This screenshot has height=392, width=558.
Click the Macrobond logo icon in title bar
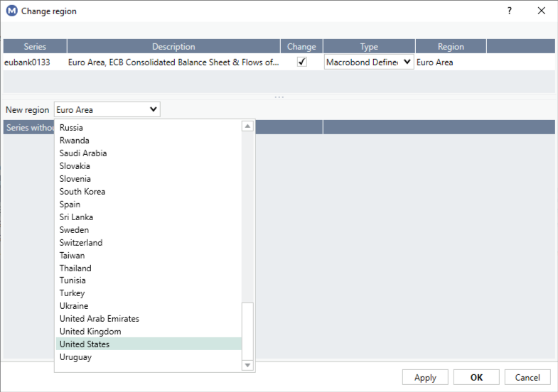11,11
